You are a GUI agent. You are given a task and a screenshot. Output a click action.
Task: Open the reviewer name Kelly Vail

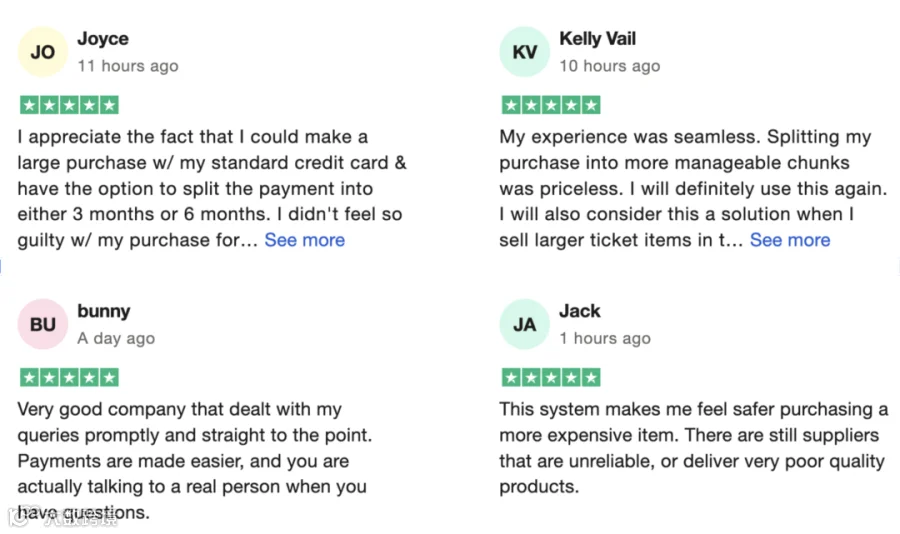[x=597, y=39]
